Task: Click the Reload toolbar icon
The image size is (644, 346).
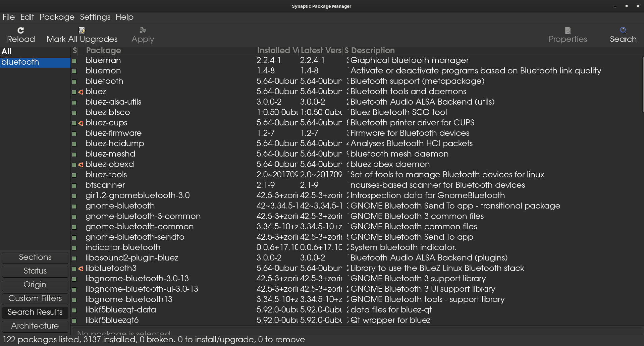Action: tap(21, 31)
